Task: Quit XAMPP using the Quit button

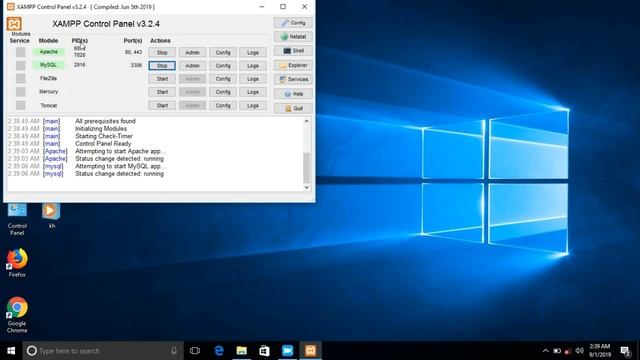Action: pyautogui.click(x=293, y=108)
